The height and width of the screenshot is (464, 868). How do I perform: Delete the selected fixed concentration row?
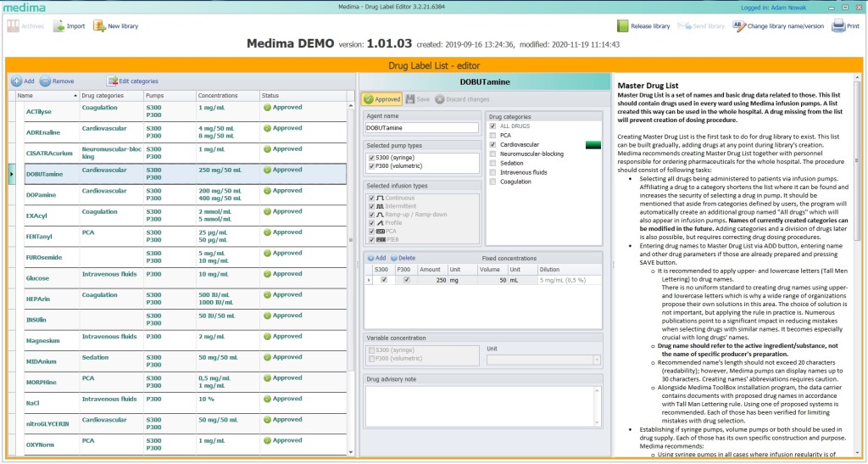coord(403,258)
